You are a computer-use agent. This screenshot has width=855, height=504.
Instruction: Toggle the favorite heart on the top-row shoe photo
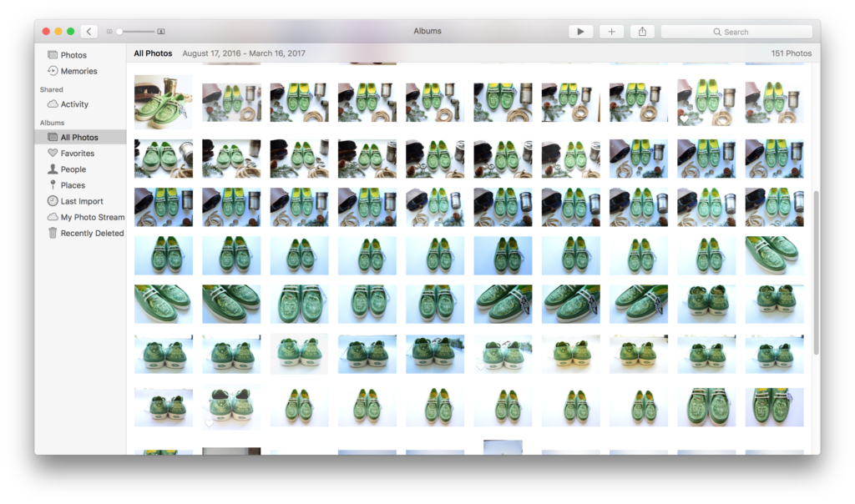685,119
